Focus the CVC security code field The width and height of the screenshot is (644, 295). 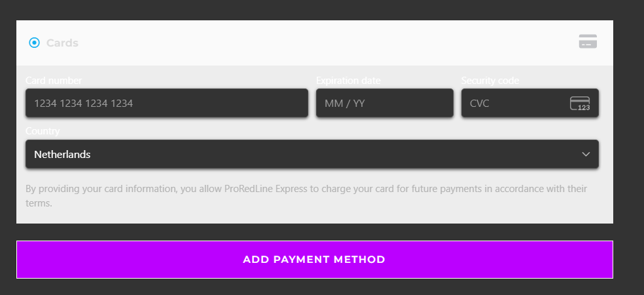pos(530,103)
